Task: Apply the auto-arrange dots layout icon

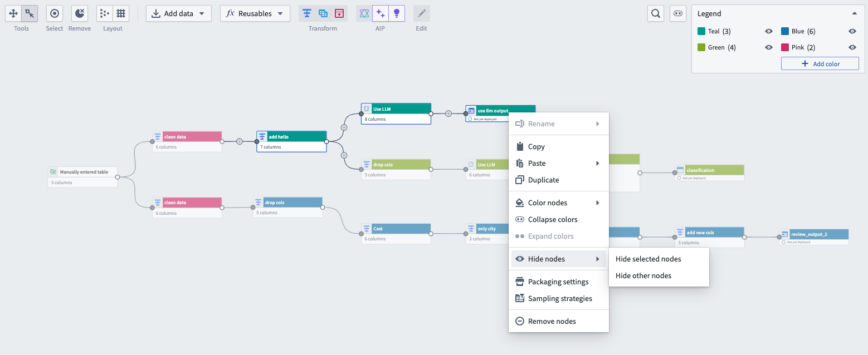Action: [x=105, y=13]
